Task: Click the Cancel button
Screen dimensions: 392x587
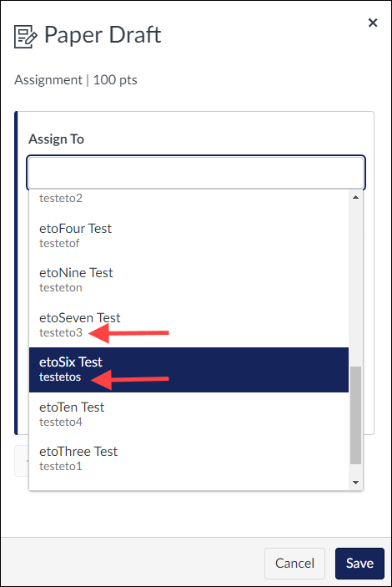Action: (294, 564)
